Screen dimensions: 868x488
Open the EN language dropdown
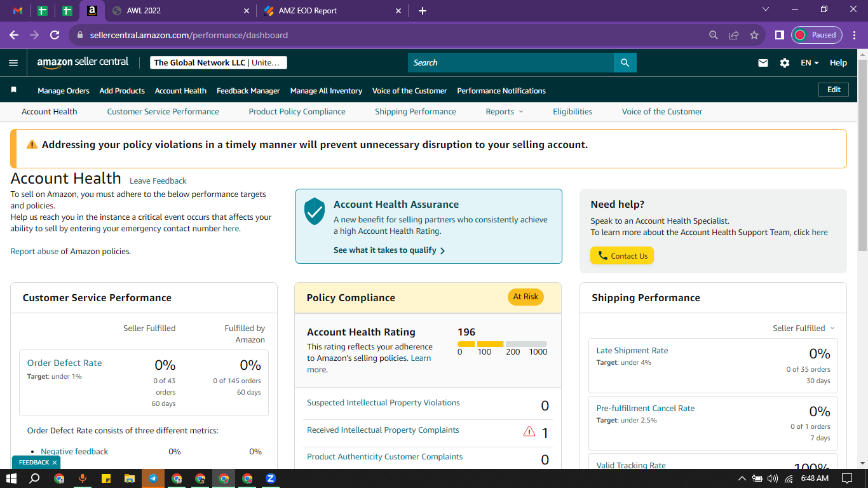point(810,63)
